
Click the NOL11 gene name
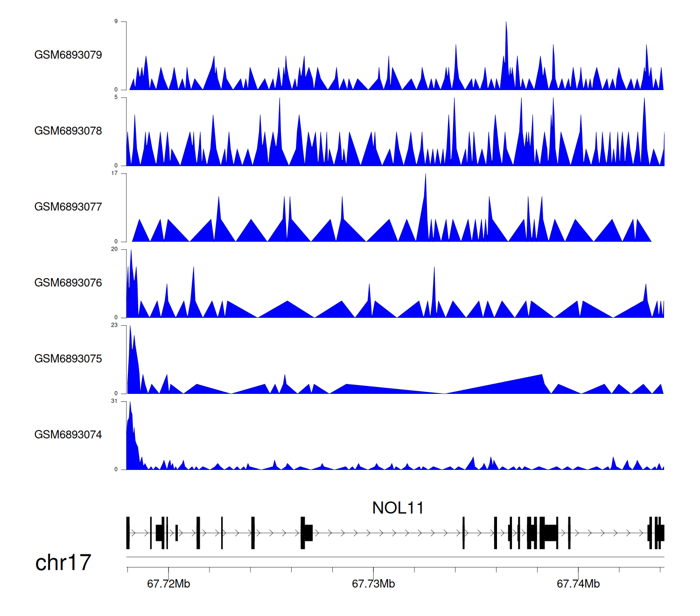pos(398,508)
